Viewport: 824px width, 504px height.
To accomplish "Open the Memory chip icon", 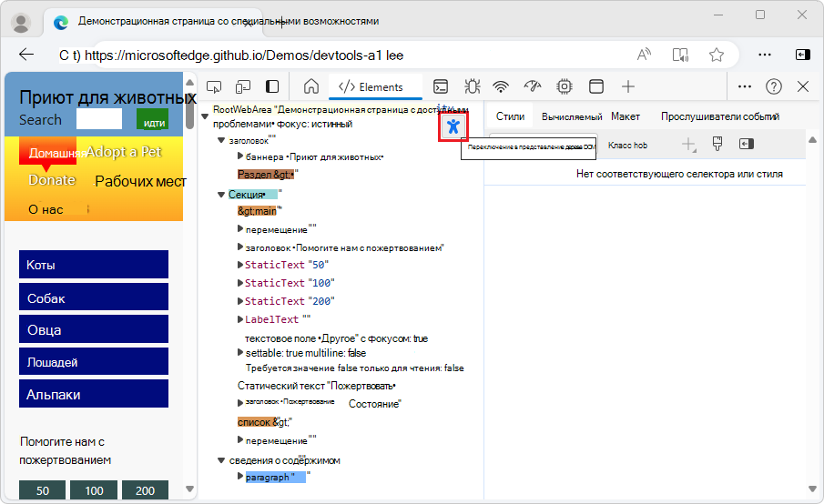I will pos(565,86).
